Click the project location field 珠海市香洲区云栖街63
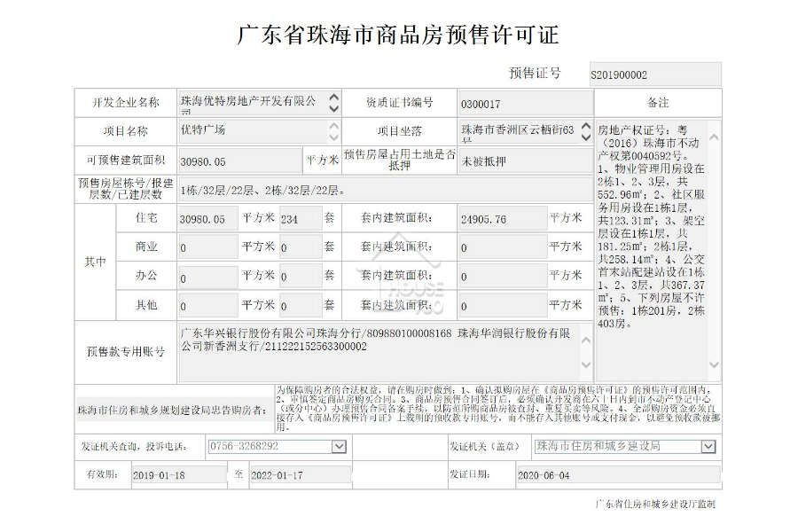Screen dimensions: 798x532 525,132
